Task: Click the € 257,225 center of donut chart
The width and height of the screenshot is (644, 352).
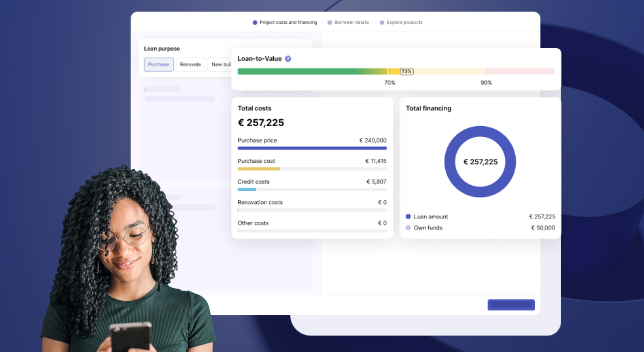Action: pos(480,162)
